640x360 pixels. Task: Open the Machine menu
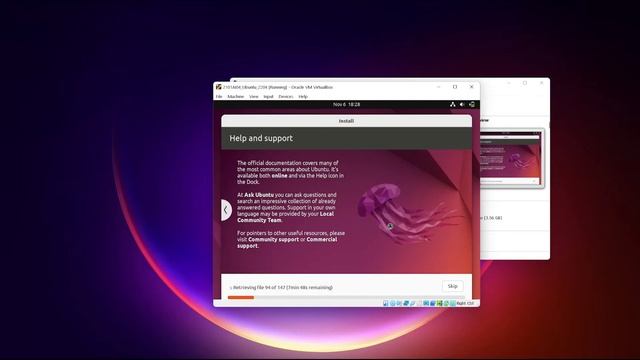[x=236, y=97]
